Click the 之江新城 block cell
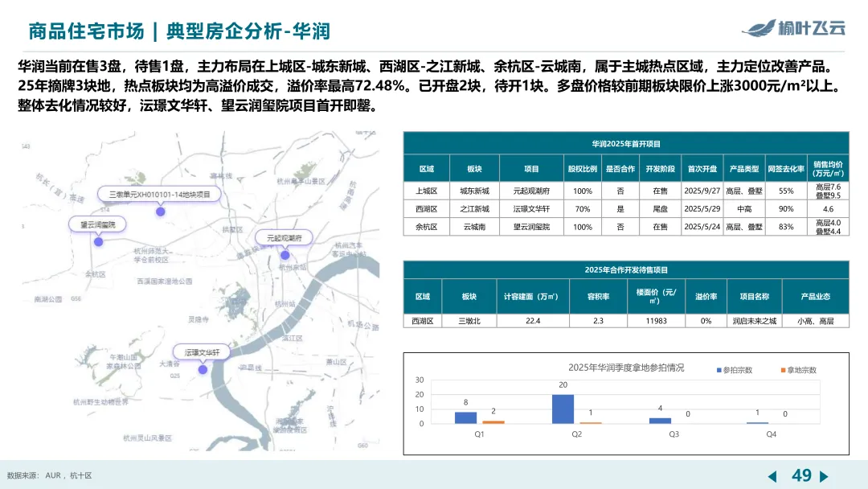The image size is (868, 489). tap(474, 209)
